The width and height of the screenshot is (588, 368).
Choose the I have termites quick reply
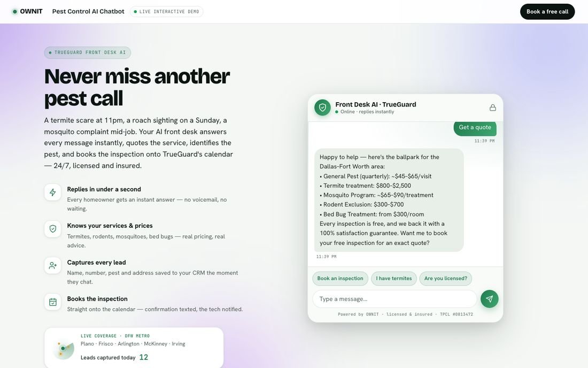[394, 278]
